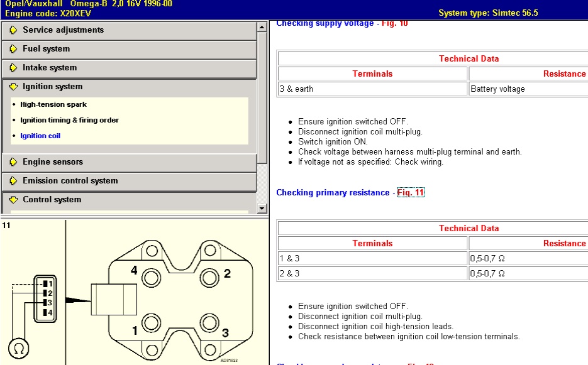Click the 'Technical Data' header of the supply voltage table
588x365 pixels.
click(x=469, y=59)
